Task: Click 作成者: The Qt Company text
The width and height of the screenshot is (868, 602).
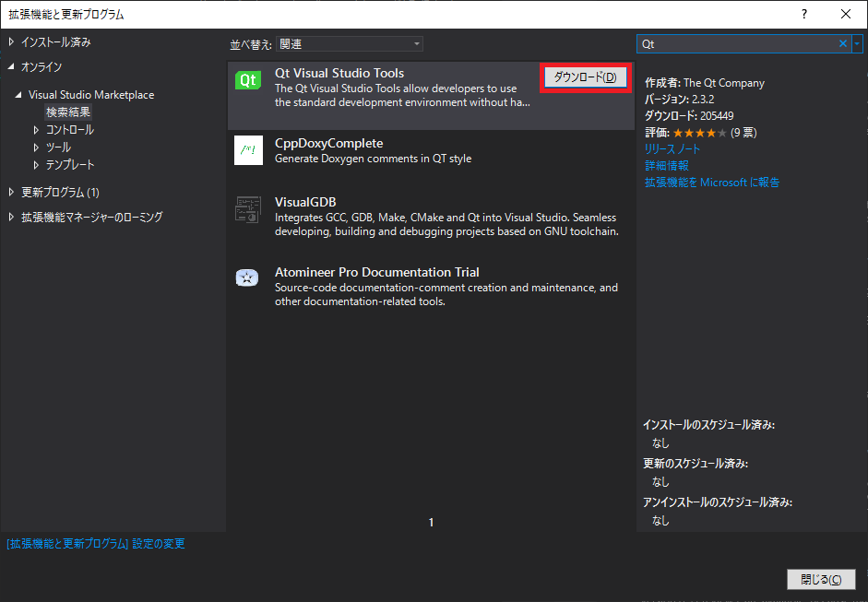Action: click(705, 82)
